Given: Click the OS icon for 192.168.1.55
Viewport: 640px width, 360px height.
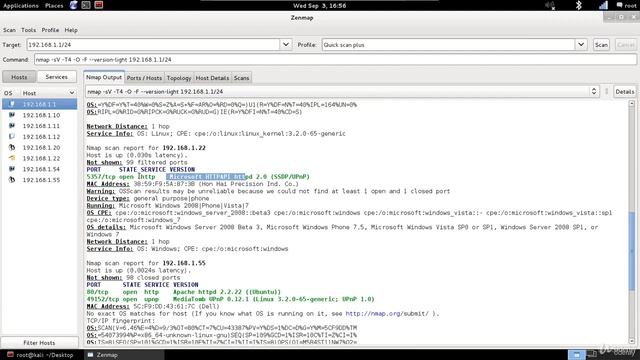Looking at the screenshot, I should [x=12, y=180].
